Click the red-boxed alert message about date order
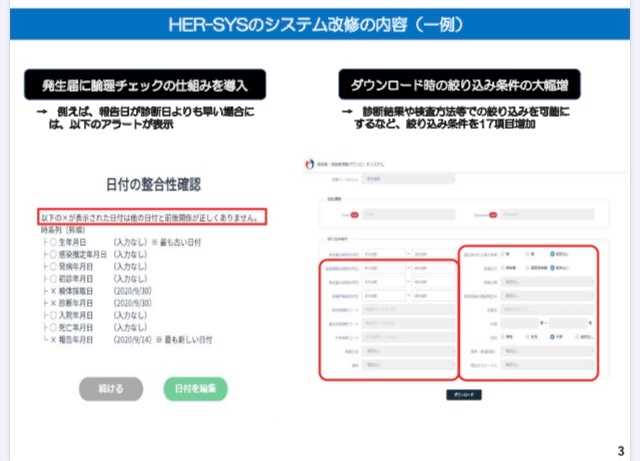This screenshot has height=461, width=640. [152, 217]
